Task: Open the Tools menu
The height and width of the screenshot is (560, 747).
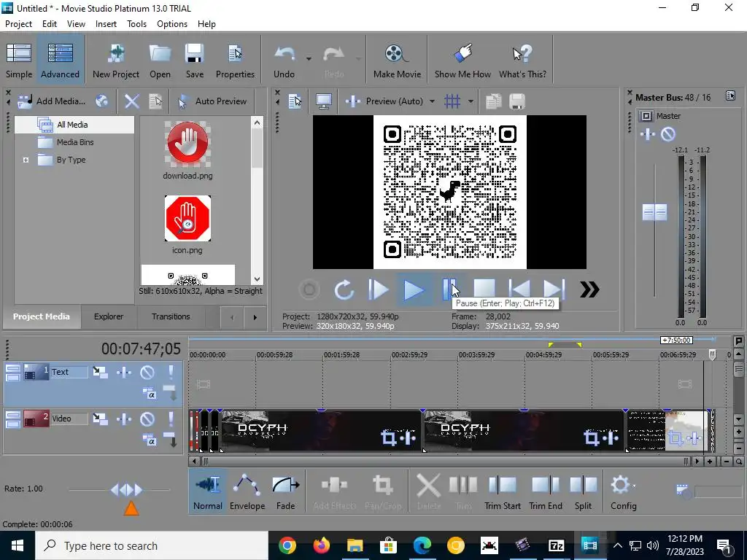Action: [x=136, y=24]
